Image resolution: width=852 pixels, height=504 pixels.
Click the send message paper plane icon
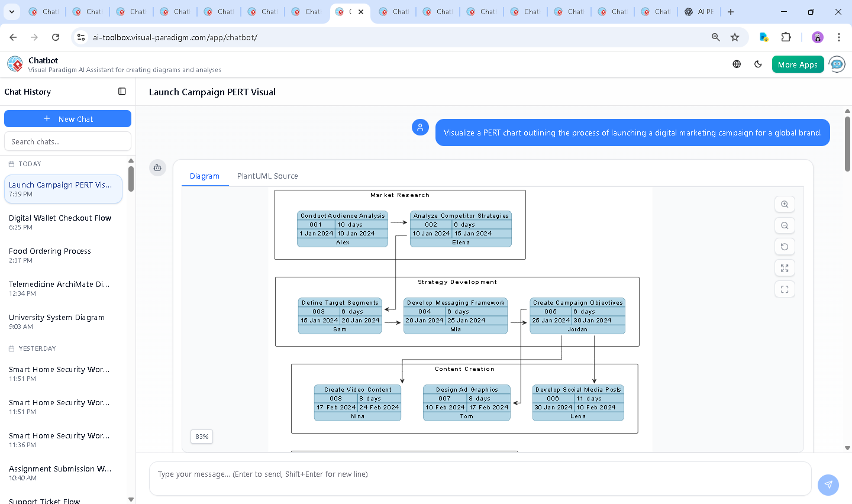click(828, 484)
